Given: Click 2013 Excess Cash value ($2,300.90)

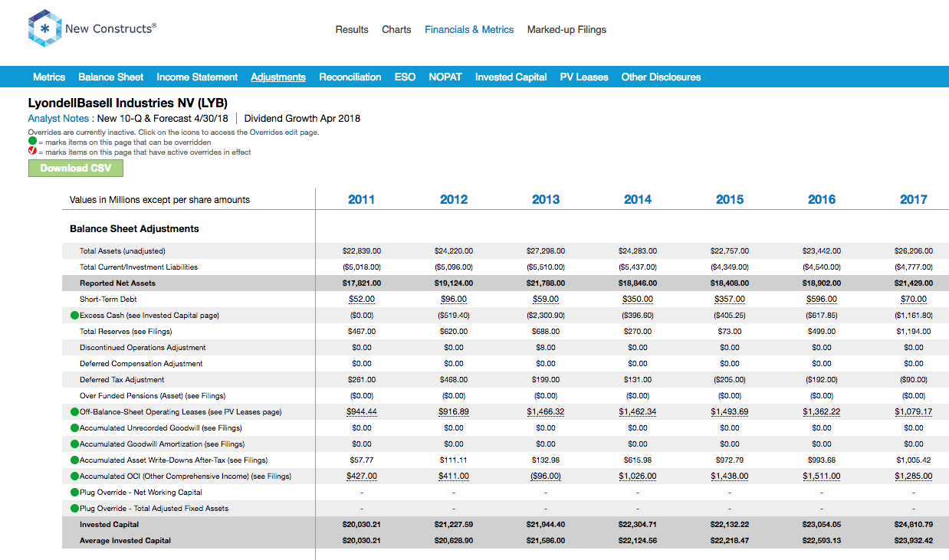Looking at the screenshot, I should click(546, 316).
